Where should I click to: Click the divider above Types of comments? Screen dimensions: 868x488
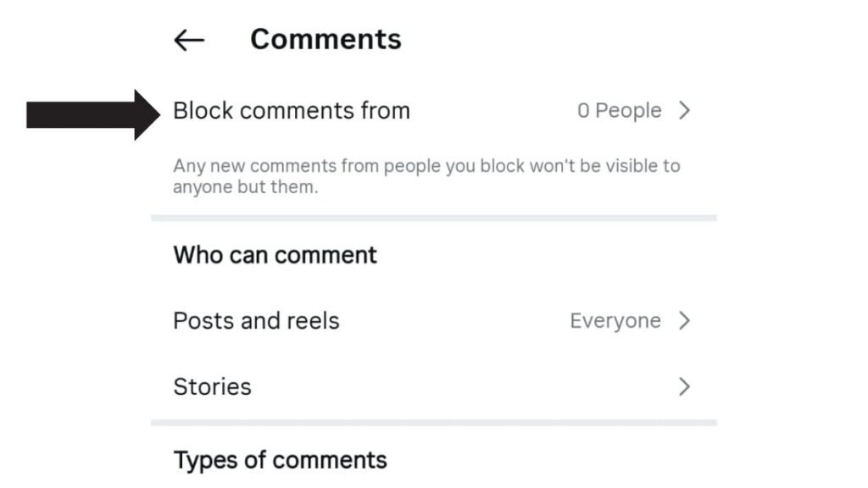point(433,422)
